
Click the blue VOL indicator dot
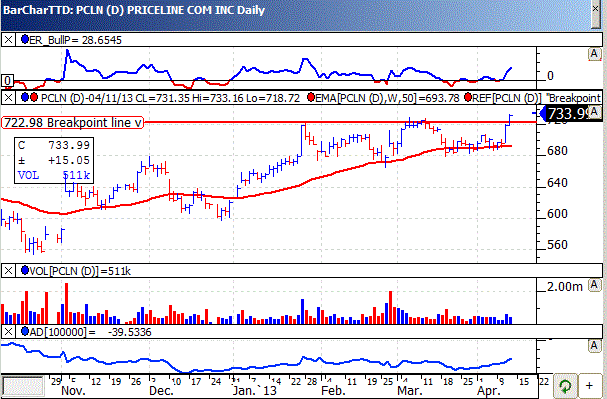[x=25, y=271]
